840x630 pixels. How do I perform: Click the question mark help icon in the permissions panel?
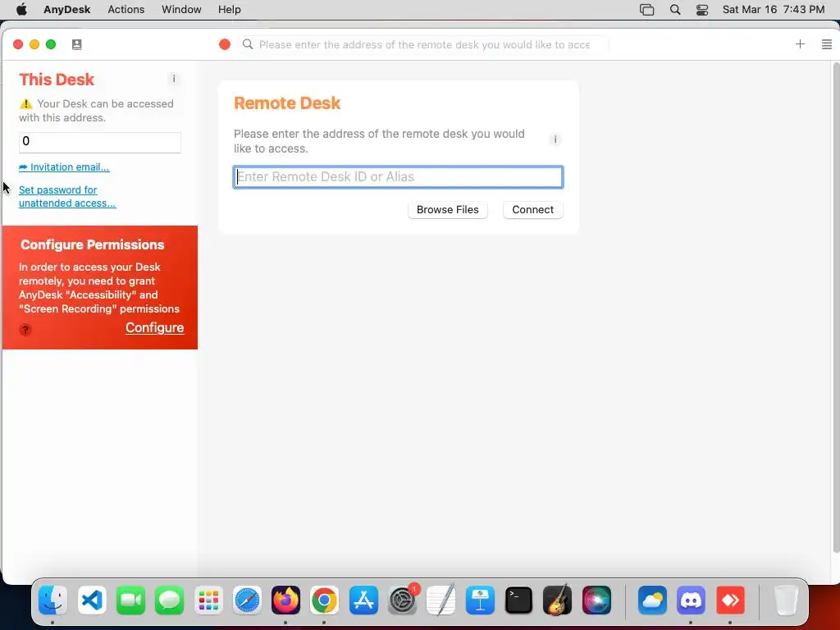[x=25, y=330]
